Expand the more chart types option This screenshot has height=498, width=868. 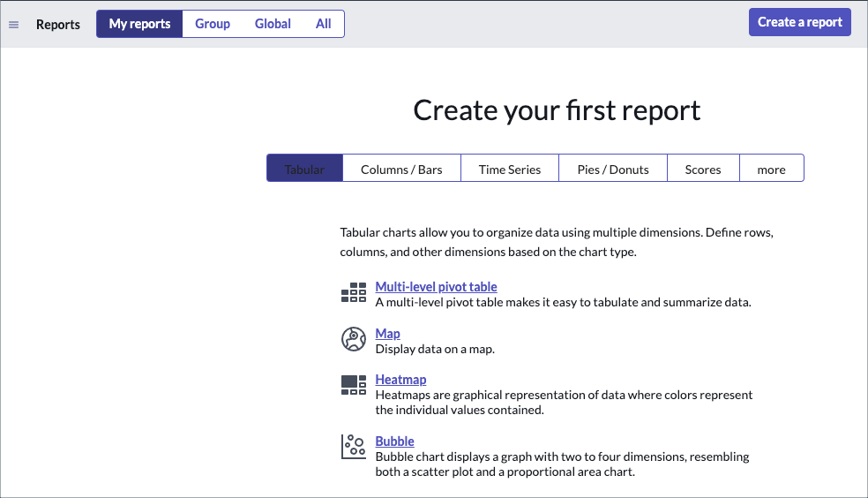point(771,169)
